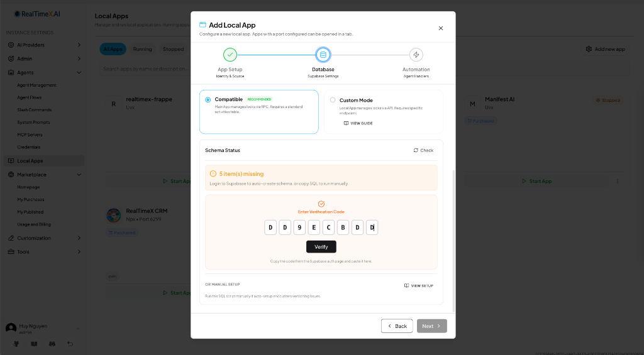The height and width of the screenshot is (355, 644).
Task: Click the Database step circle icon
Action: pos(323,55)
